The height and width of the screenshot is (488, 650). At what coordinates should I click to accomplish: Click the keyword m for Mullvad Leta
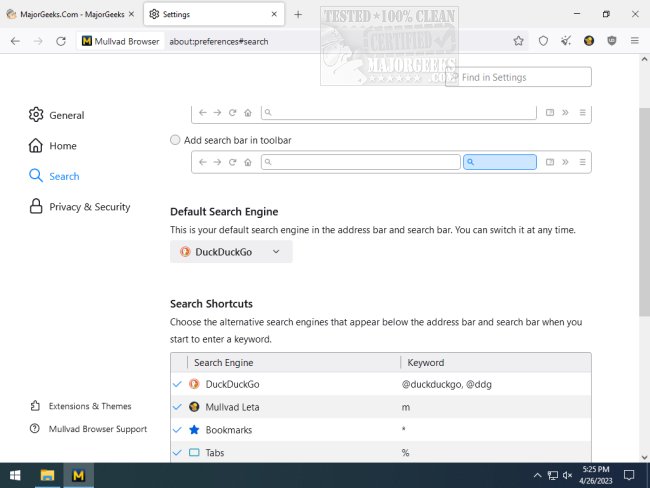tap(405, 407)
